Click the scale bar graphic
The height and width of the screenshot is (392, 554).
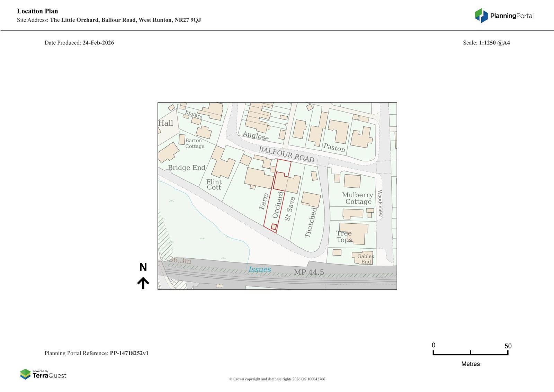[x=470, y=353]
